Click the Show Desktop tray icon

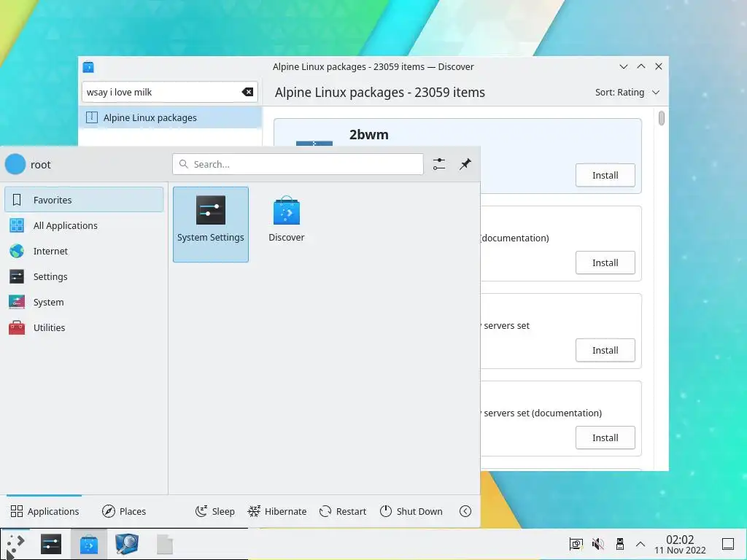(728, 544)
